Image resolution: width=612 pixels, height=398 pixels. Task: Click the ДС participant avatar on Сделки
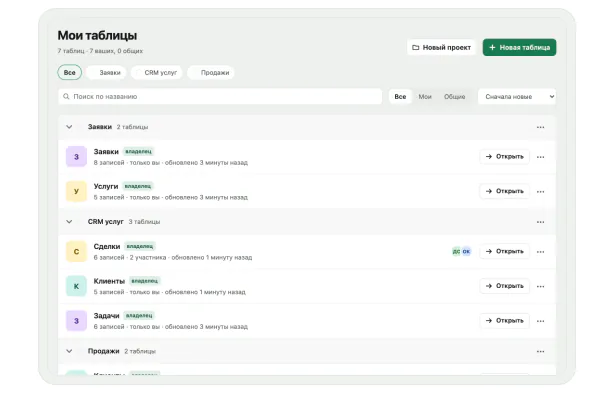pos(456,252)
